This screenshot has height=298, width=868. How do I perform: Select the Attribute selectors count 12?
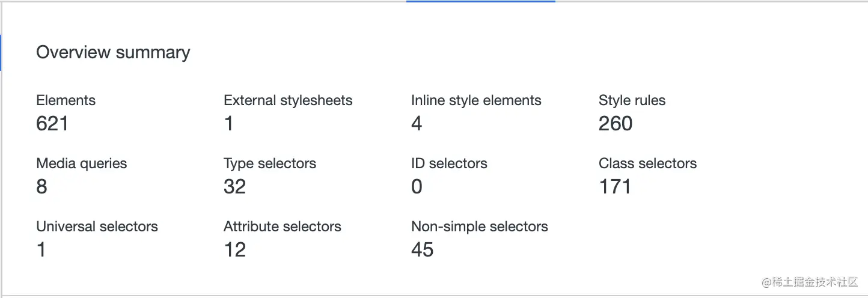[234, 250]
